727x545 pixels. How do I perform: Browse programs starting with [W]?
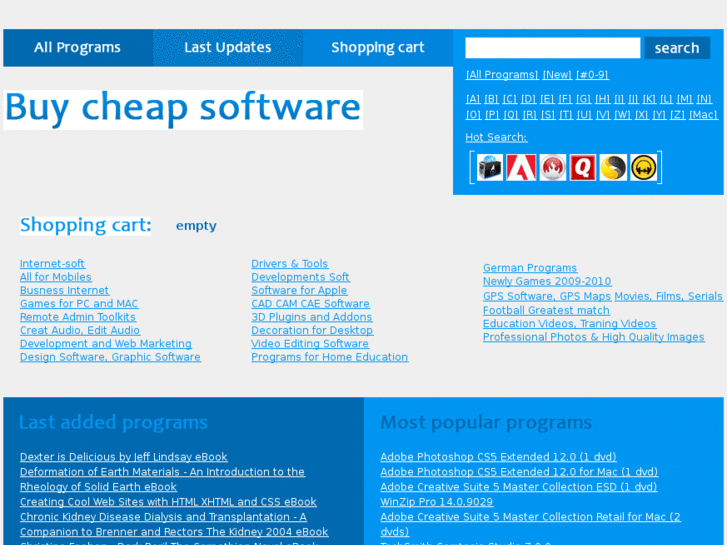click(x=623, y=115)
